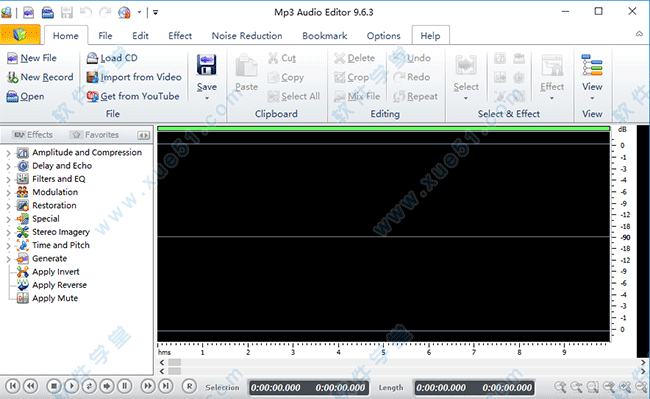The image size is (650, 399).
Task: Open the Noise Reduction tab
Action: pyautogui.click(x=247, y=36)
